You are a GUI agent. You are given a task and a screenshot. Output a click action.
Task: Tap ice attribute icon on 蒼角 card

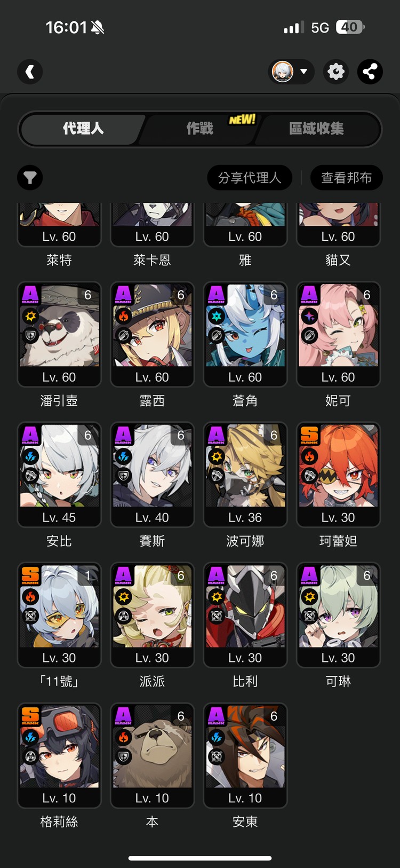[217, 316]
